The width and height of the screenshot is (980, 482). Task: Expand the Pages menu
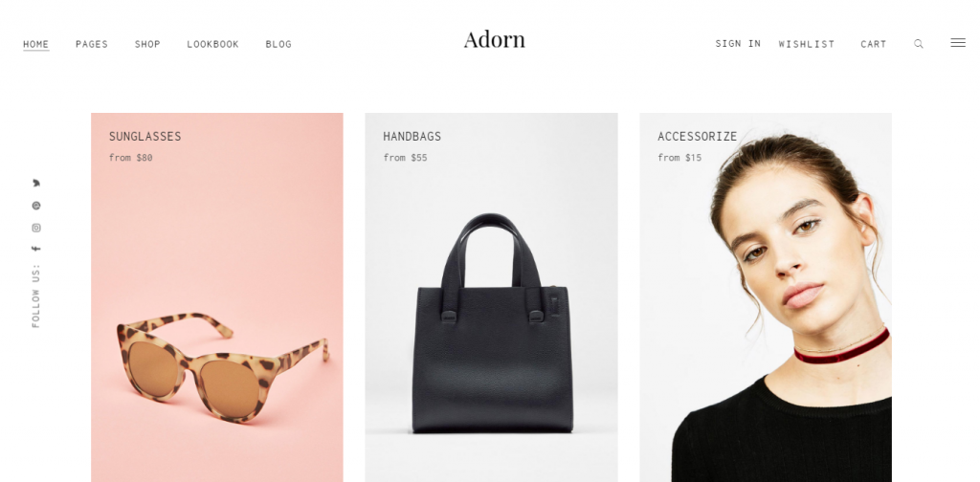pyautogui.click(x=92, y=44)
